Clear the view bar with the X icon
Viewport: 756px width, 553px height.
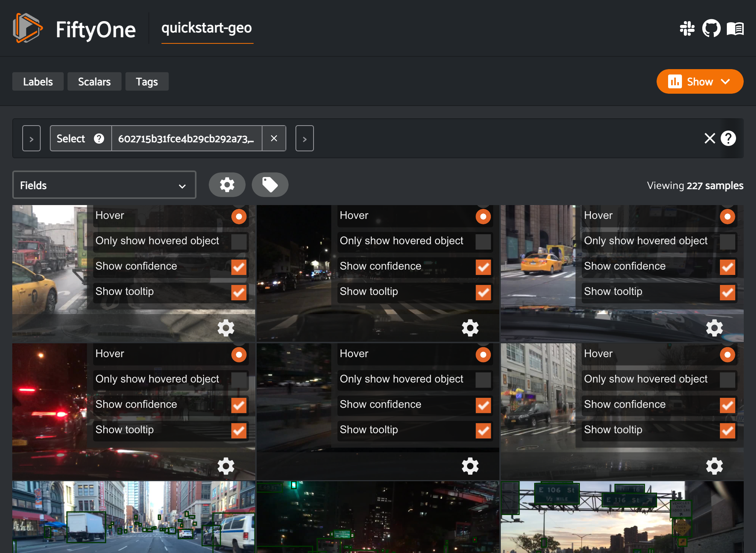pos(710,138)
